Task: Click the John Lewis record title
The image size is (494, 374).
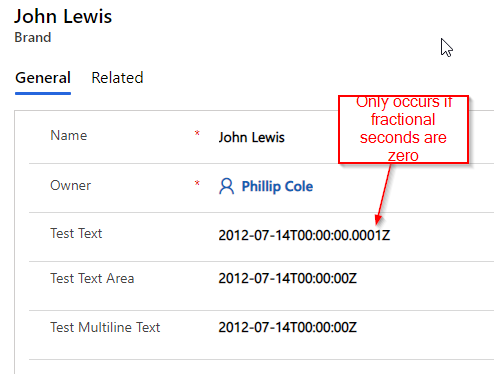Action: 63,16
